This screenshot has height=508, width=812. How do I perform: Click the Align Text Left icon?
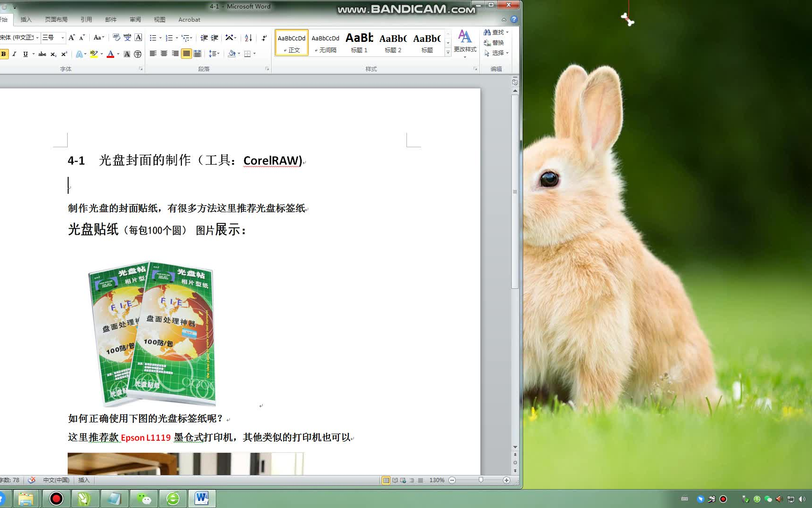click(x=153, y=54)
